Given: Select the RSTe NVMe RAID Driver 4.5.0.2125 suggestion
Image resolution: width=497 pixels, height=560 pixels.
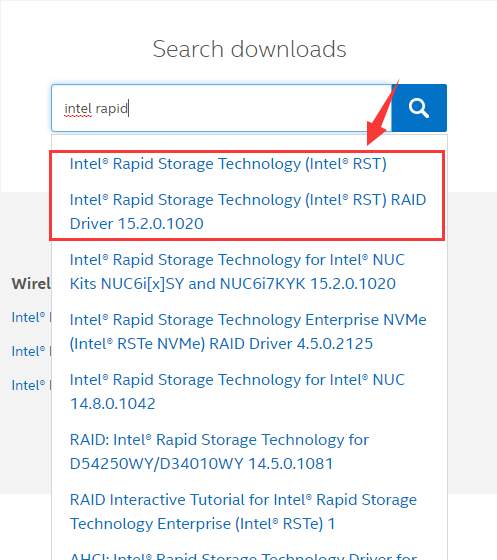Looking at the screenshot, I should click(x=248, y=331).
